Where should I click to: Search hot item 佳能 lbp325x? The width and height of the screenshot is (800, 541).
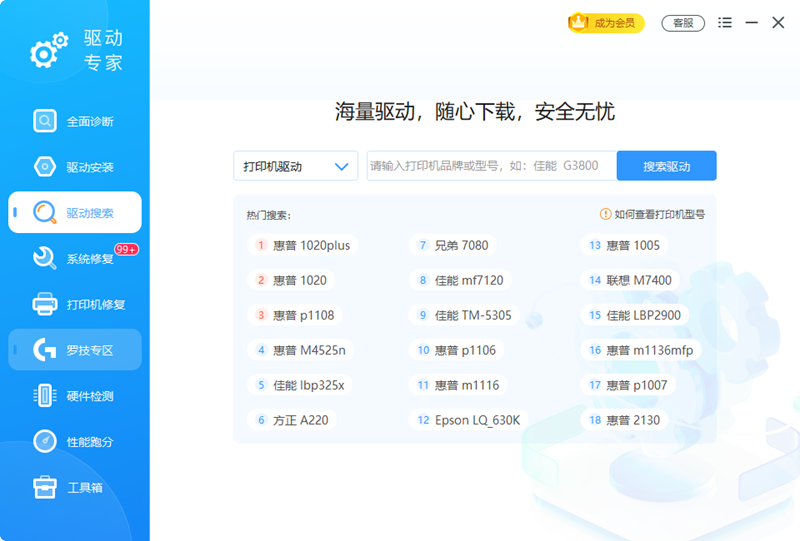300,385
